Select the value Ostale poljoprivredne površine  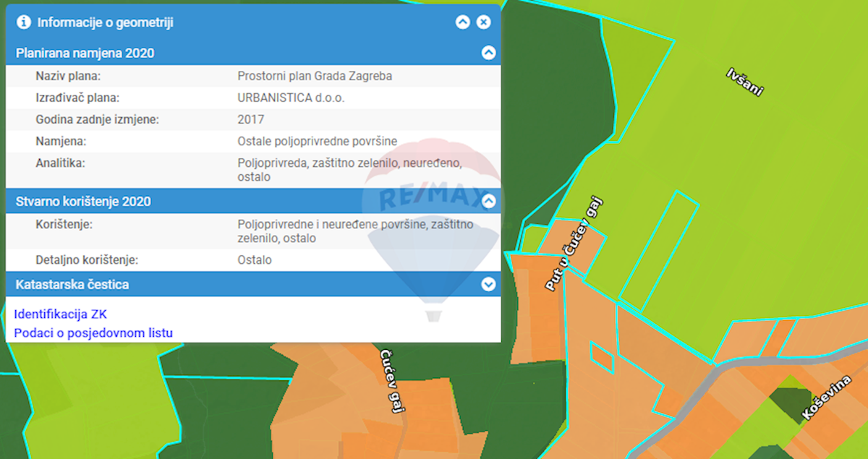click(317, 141)
